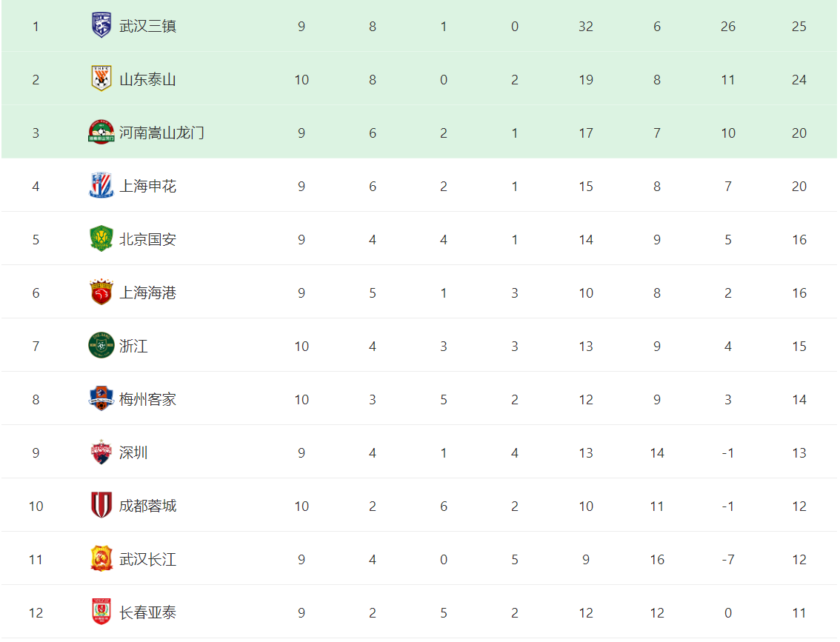Open the 成都蓉城 team name link
This screenshot has width=840, height=642.
click(x=147, y=506)
